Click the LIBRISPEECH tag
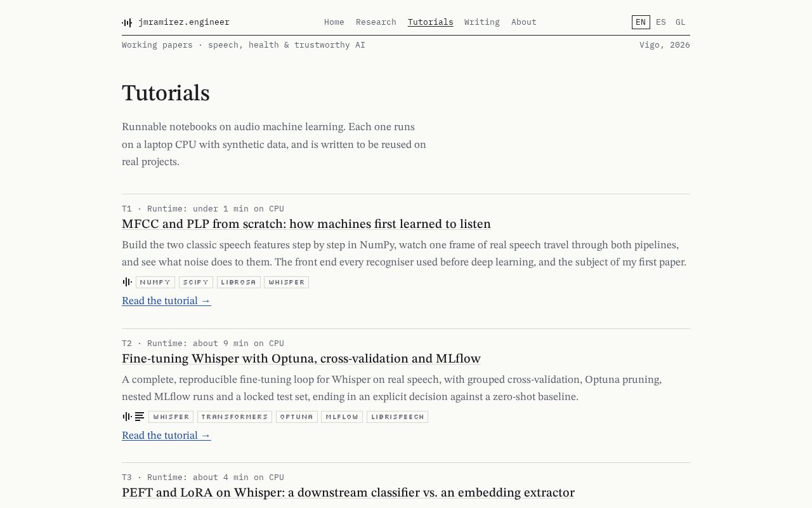812x508 pixels. pyautogui.click(x=397, y=417)
